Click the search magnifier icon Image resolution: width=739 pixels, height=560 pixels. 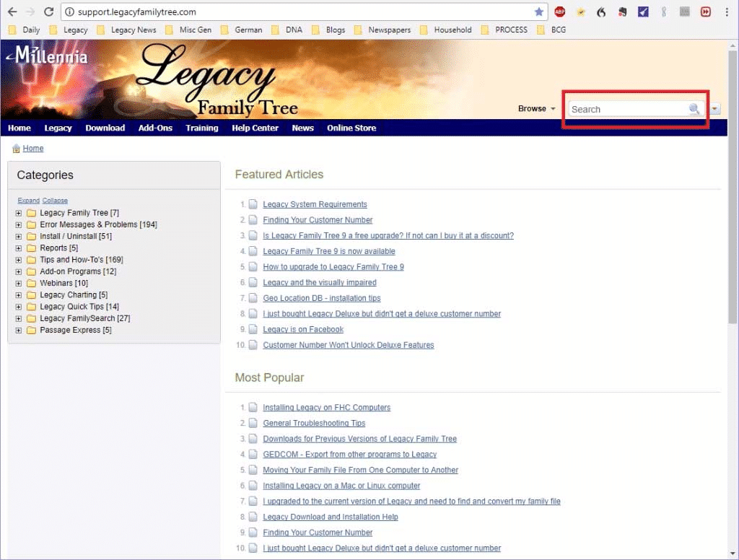[694, 109]
